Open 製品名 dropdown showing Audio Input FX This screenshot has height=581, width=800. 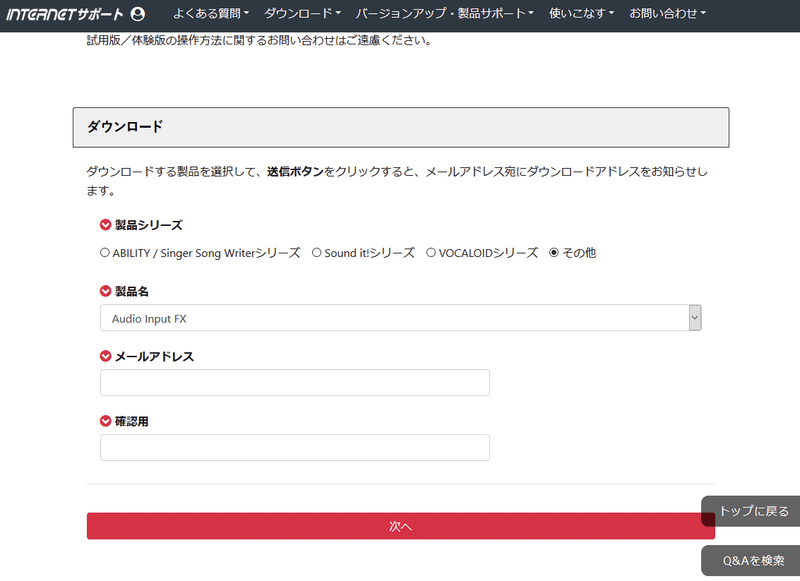401,318
